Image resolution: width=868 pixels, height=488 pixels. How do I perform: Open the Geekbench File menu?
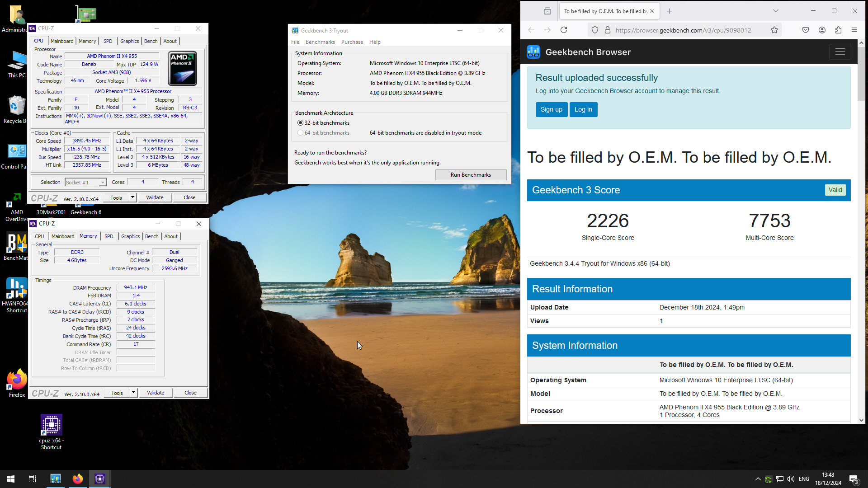tap(295, 42)
